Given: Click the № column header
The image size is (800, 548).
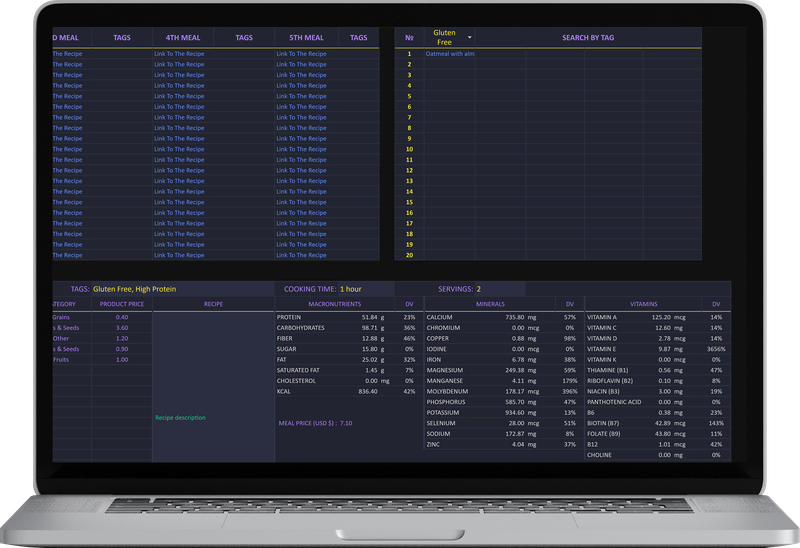Looking at the screenshot, I should click(x=409, y=38).
